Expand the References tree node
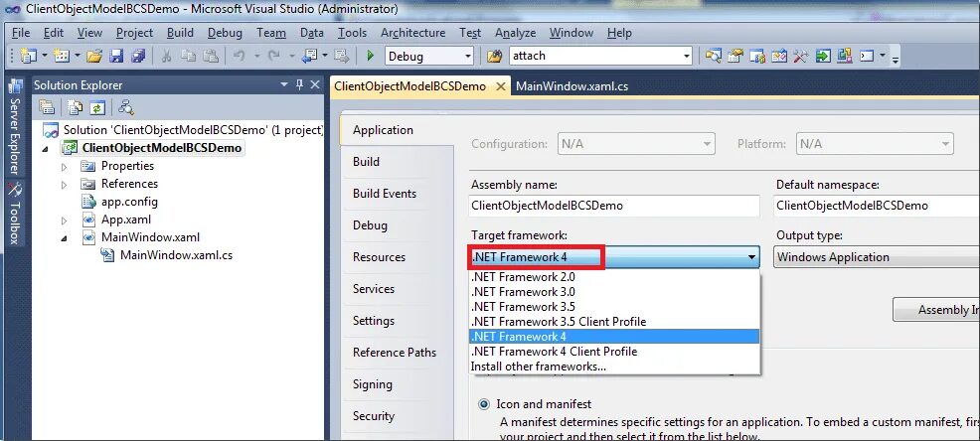Screen dimensions: 980x441 [x=64, y=185]
